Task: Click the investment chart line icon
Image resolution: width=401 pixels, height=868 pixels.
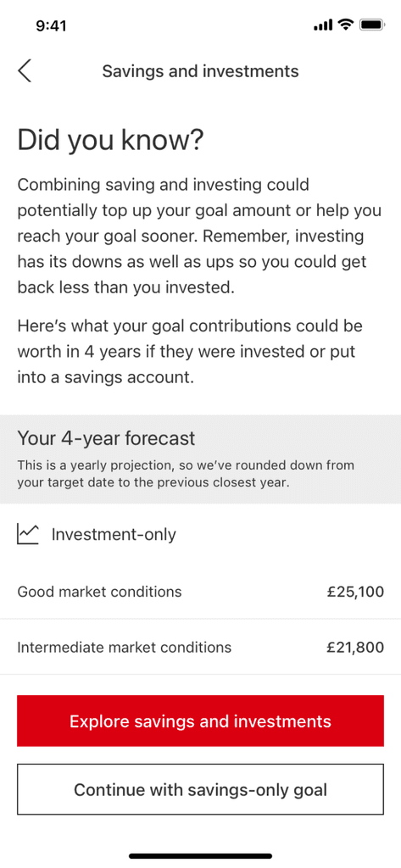Action: click(x=28, y=534)
